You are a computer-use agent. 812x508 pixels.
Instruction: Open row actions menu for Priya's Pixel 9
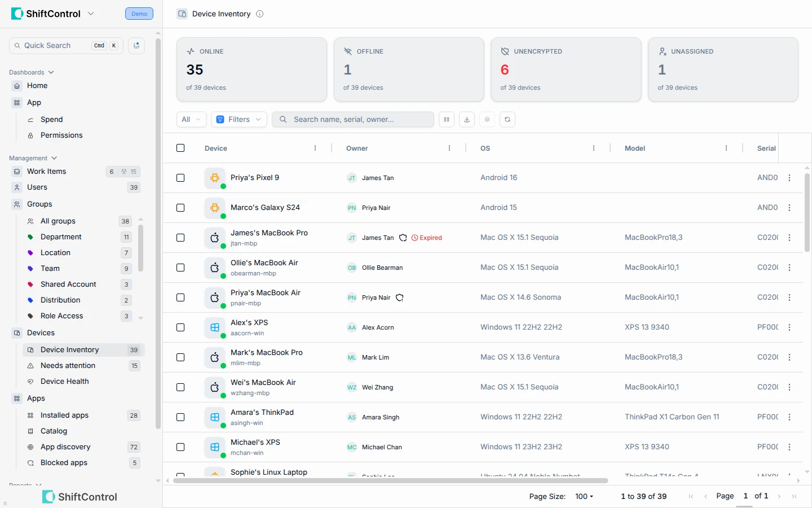tap(789, 178)
